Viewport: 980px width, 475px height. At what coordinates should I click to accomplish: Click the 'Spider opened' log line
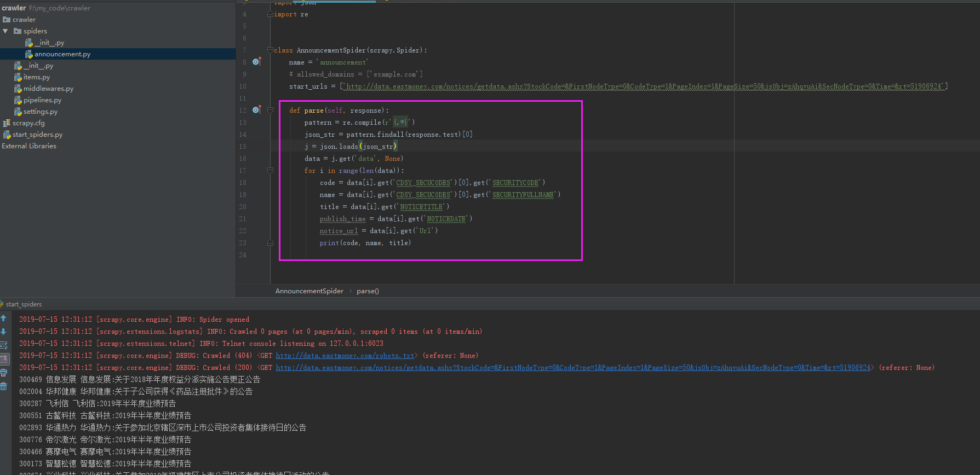tap(134, 320)
